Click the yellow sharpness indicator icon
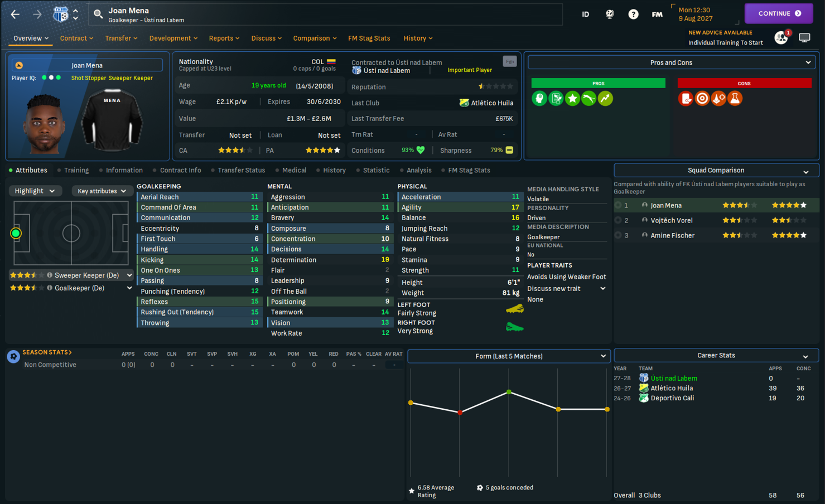This screenshot has width=825, height=504. click(509, 150)
